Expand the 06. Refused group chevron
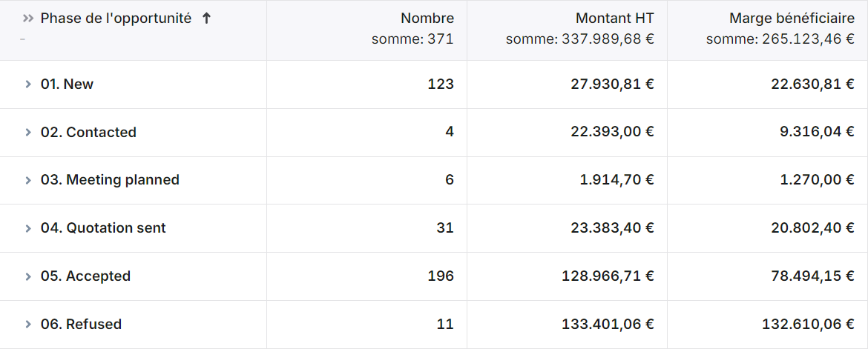This screenshot has width=868, height=349. coord(27,325)
